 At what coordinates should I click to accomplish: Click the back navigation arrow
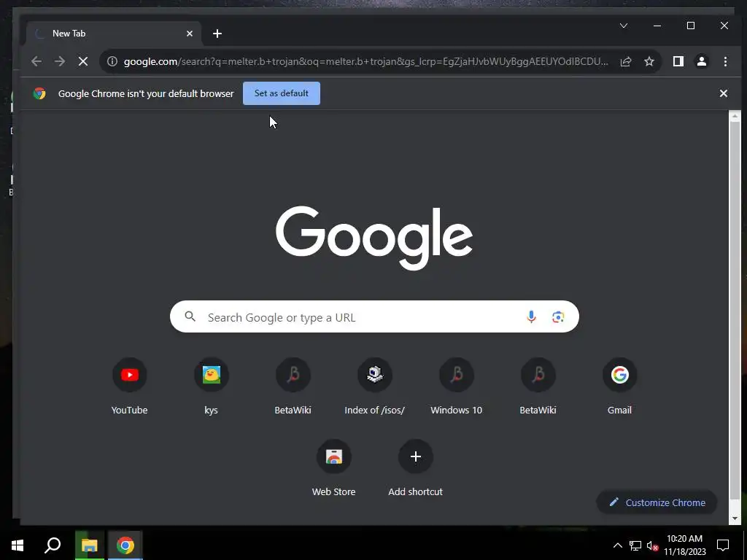pos(36,61)
